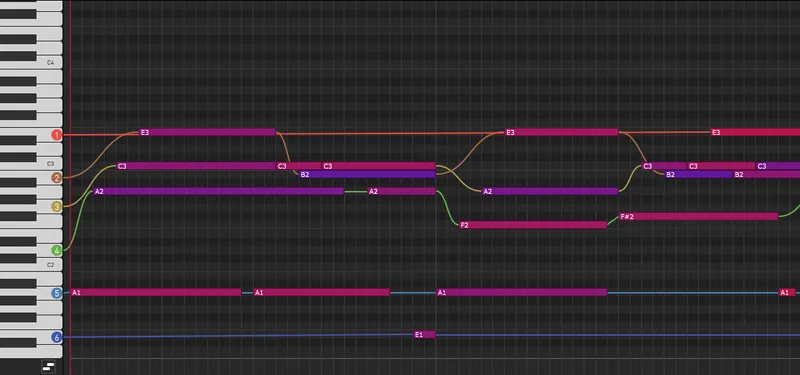Select the first E3 note on string 1
The width and height of the screenshot is (800, 375).
coord(208,132)
